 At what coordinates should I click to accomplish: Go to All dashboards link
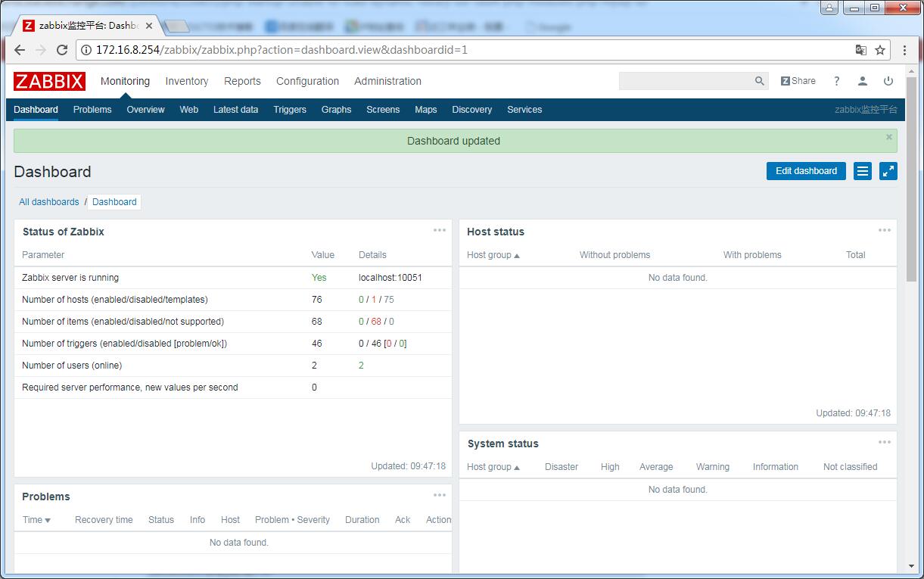coord(49,202)
